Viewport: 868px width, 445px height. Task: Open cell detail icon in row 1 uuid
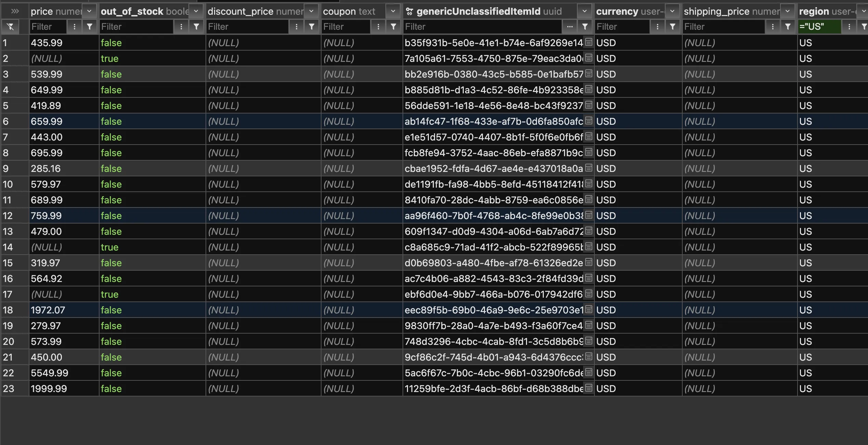pyautogui.click(x=588, y=42)
